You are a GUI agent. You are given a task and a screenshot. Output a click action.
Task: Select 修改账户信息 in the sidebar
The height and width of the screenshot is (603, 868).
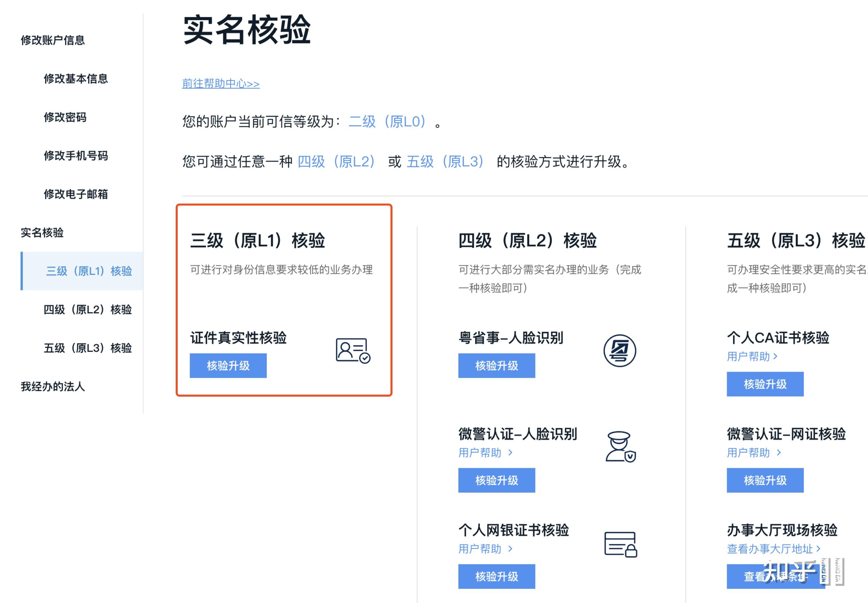(53, 40)
